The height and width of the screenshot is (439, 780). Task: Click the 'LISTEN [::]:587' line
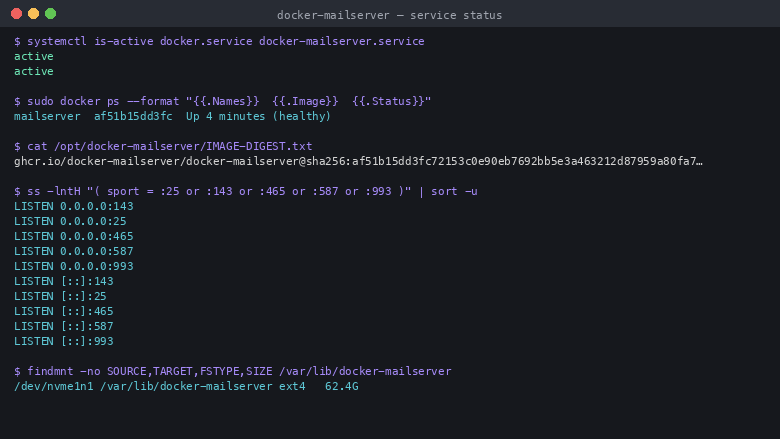click(x=64, y=326)
